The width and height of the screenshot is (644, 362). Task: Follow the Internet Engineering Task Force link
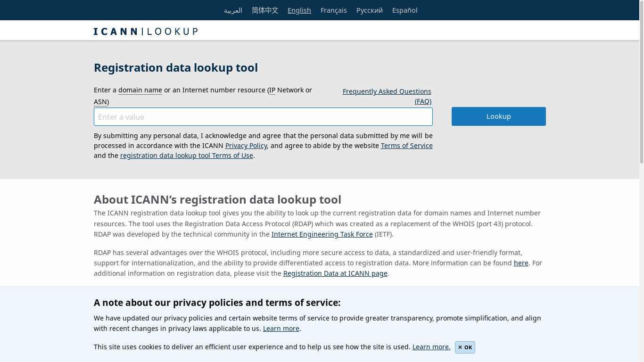pos(322,234)
